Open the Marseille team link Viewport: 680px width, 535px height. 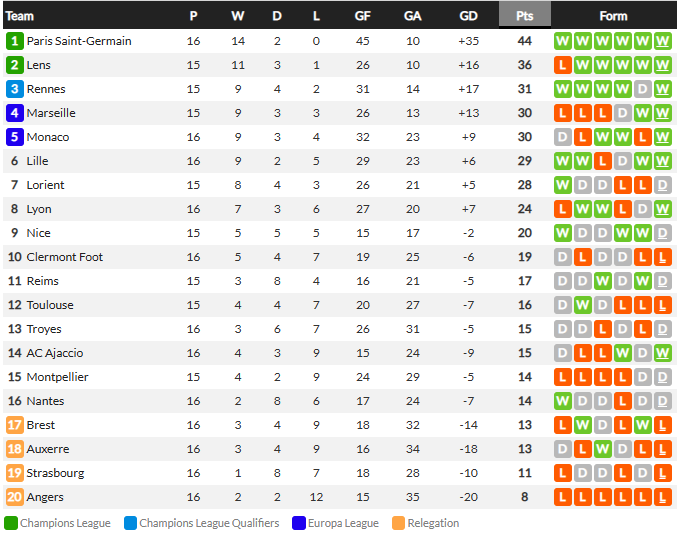click(x=51, y=113)
